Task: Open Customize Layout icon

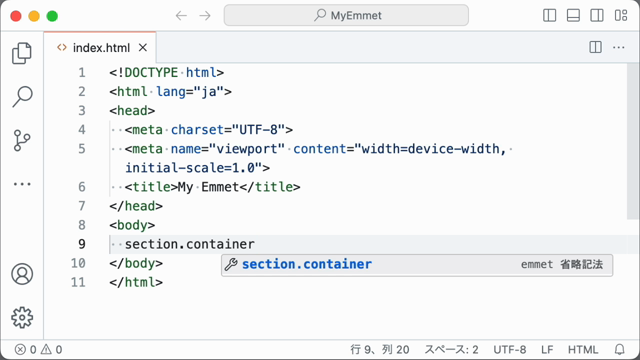Action: click(621, 16)
